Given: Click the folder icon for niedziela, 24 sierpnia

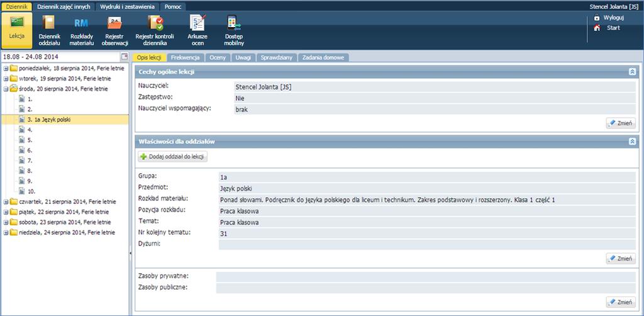Looking at the screenshot, I should pyautogui.click(x=14, y=232).
